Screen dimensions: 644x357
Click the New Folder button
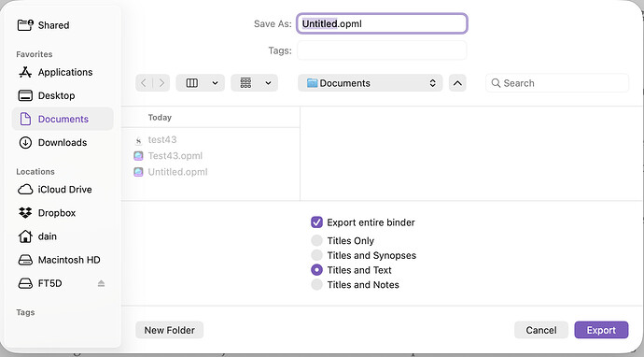pos(169,330)
